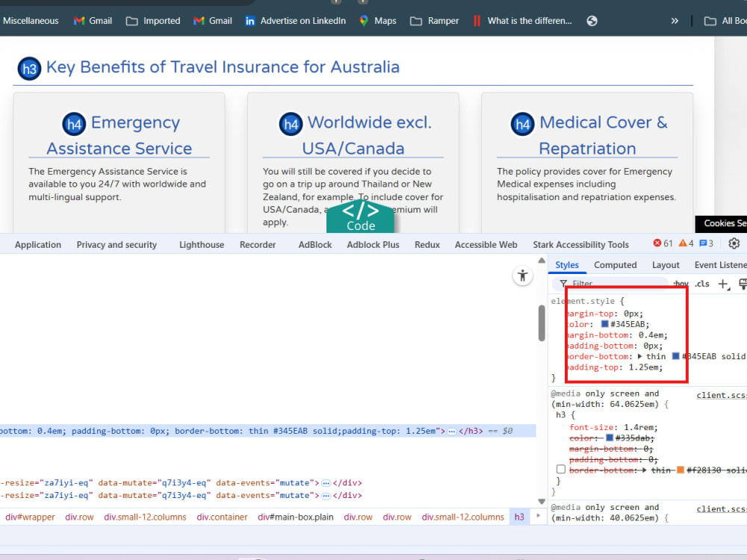Viewport: 747px width, 560px height.
Task: Select the Layout sub-tab
Action: tap(666, 265)
